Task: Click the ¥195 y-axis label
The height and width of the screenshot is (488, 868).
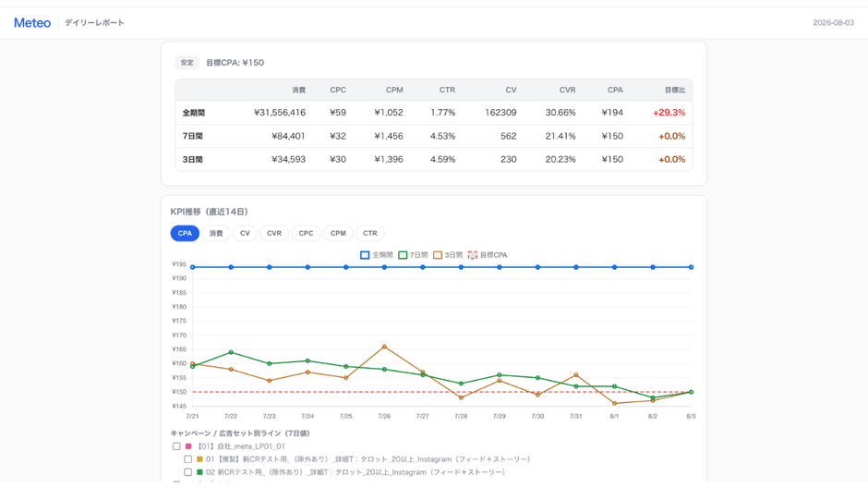Action: click(179, 264)
